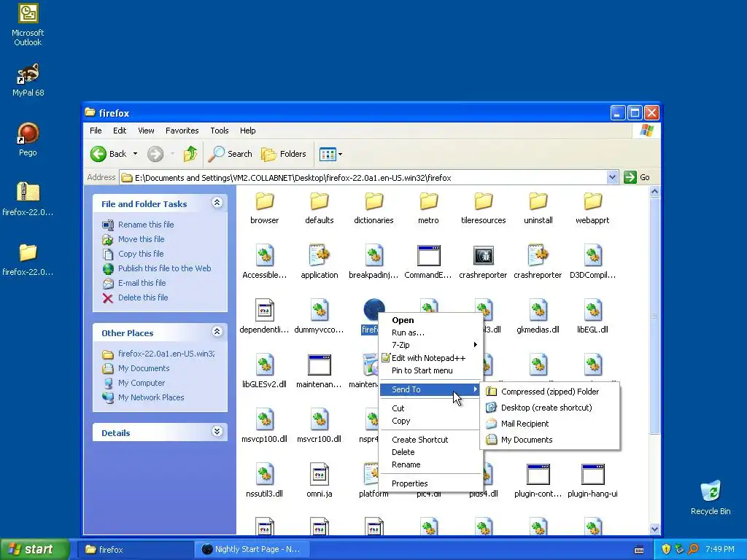Image resolution: width=747 pixels, height=560 pixels.
Task: Select the nssutil3.dll file
Action: 264,481
